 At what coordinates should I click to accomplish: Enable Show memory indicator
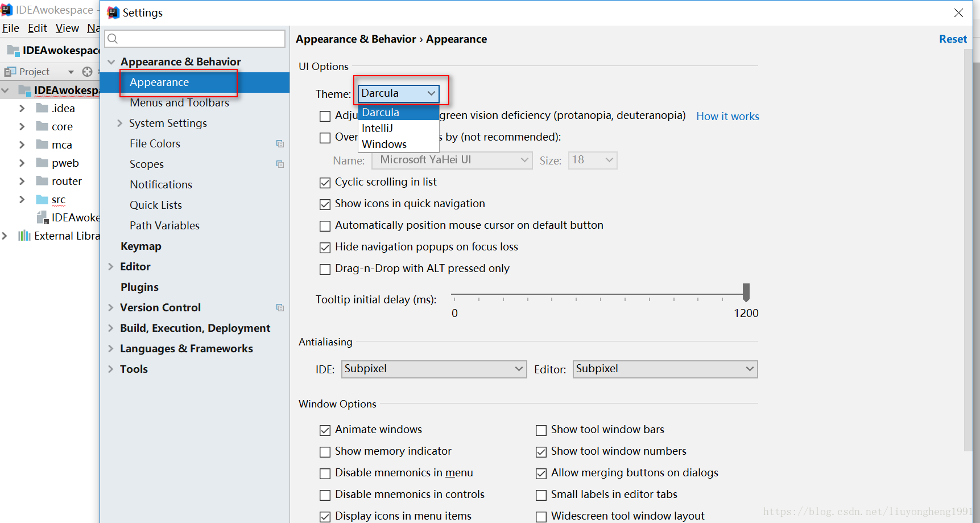[325, 452]
